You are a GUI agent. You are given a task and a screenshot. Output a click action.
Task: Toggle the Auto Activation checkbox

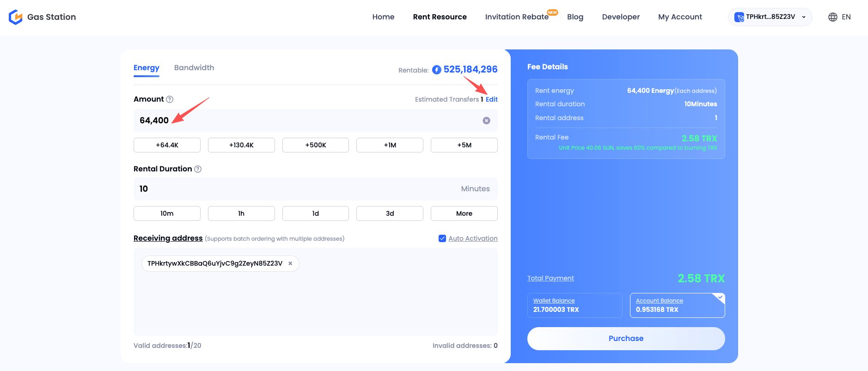coord(442,238)
